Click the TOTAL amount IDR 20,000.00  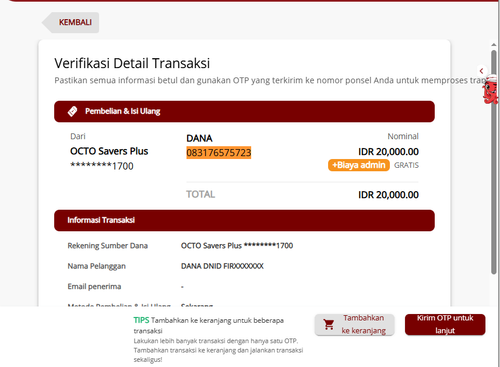[x=388, y=195]
